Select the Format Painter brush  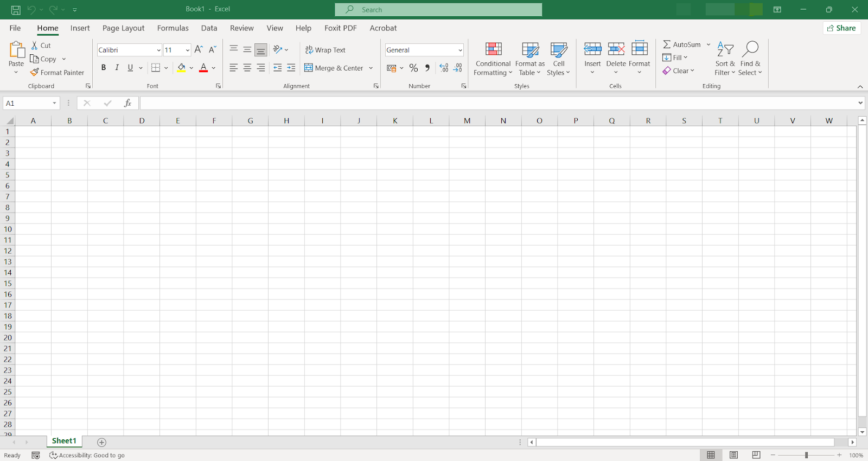point(35,72)
